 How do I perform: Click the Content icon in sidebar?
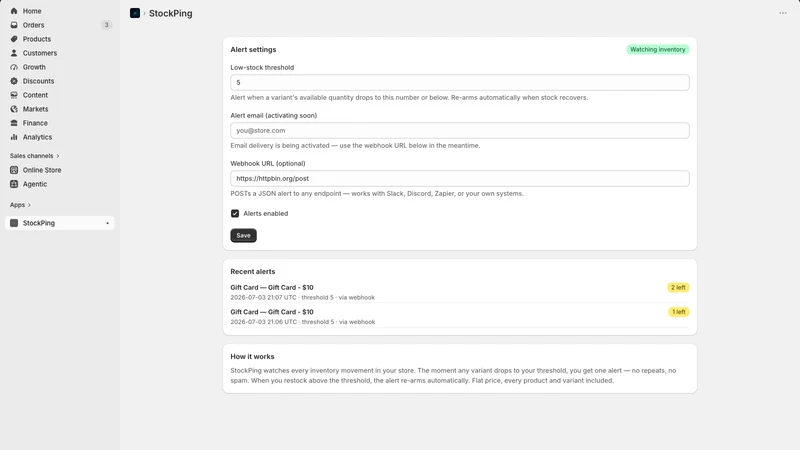point(14,95)
